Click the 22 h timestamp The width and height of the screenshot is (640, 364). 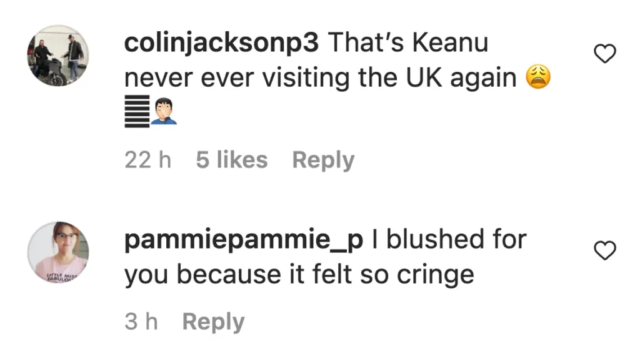coord(147,160)
